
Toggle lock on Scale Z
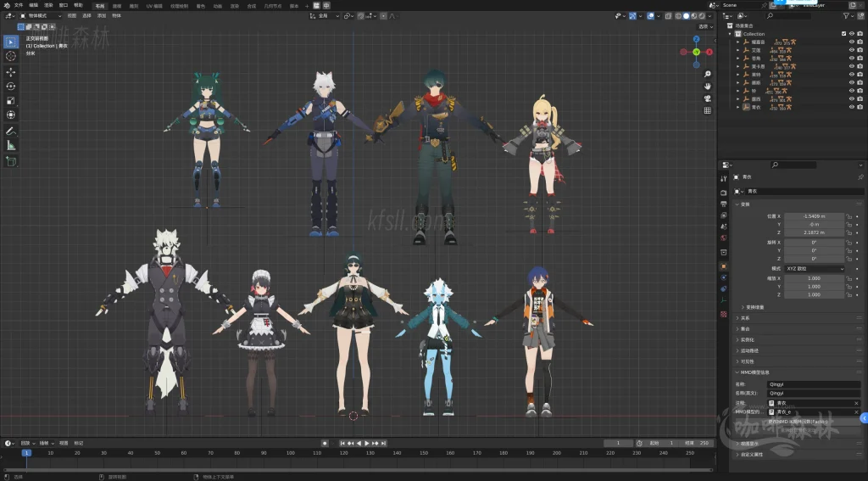tap(849, 294)
